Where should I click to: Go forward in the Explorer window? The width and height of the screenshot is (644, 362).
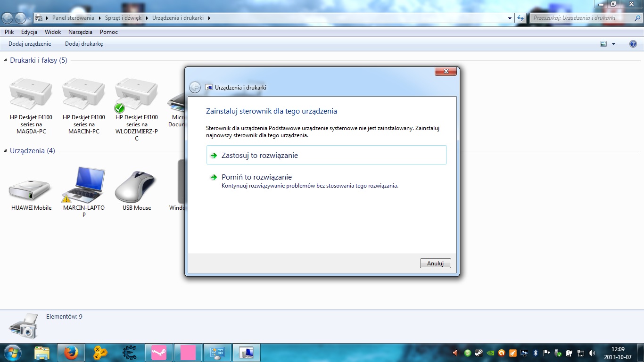tap(20, 18)
